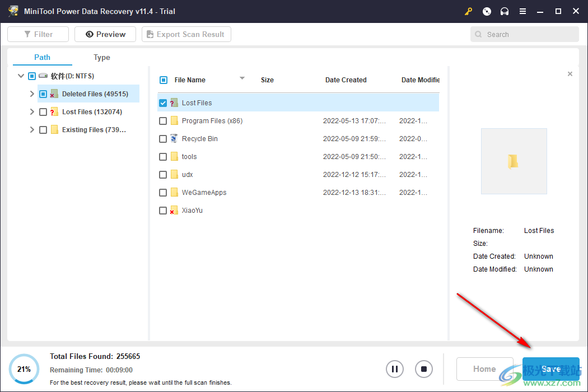Screen dimensions: 588x392
Task: Click the Lost Files tree icon
Action: click(54, 112)
